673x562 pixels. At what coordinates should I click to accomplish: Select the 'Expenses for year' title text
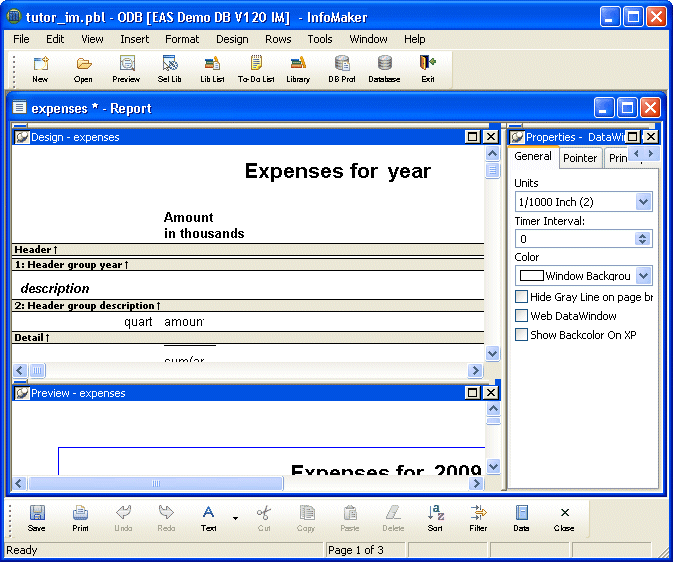(337, 171)
